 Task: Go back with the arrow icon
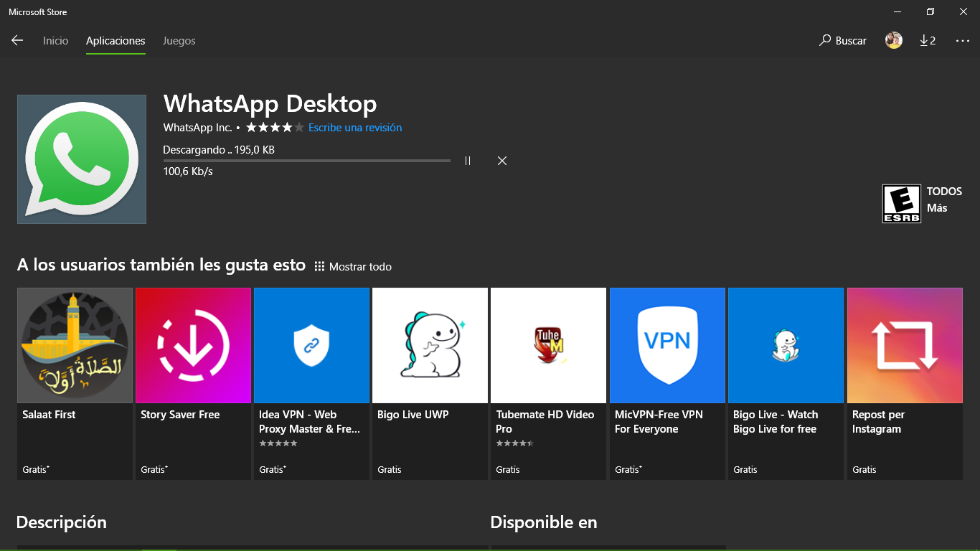[17, 41]
